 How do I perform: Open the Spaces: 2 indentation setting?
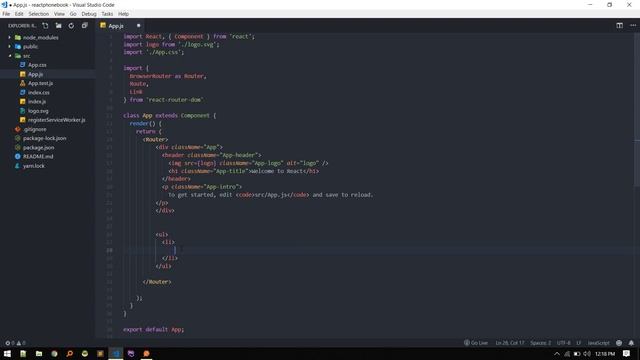point(540,343)
